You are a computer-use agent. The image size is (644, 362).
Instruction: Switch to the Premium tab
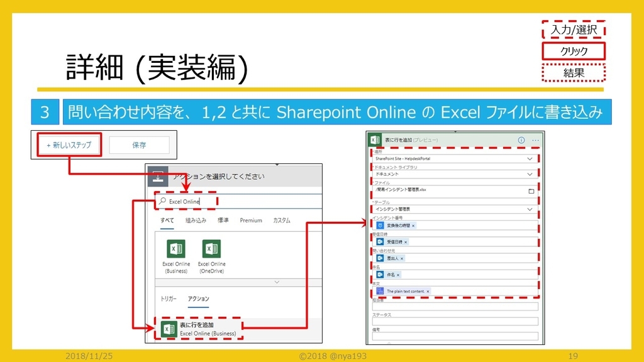251,221
